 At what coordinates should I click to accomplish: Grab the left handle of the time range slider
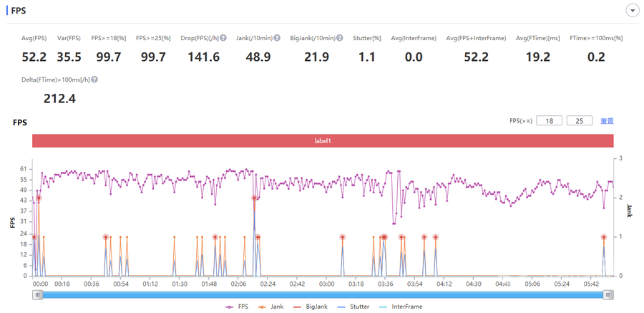point(36,294)
